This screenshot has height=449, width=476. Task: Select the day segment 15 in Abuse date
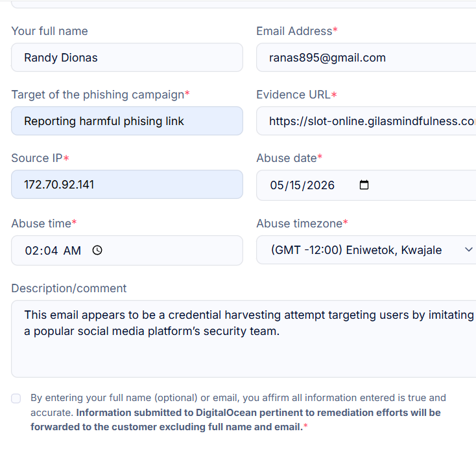coord(294,185)
